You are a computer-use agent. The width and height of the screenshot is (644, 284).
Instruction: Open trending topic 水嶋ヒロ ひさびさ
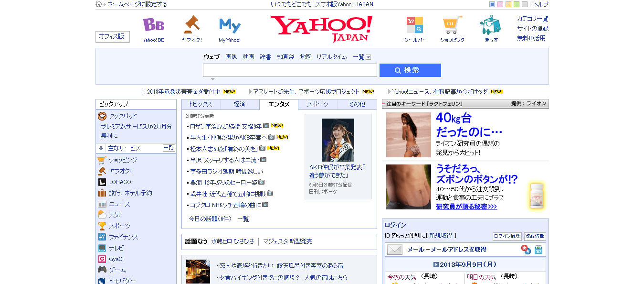coord(233,241)
